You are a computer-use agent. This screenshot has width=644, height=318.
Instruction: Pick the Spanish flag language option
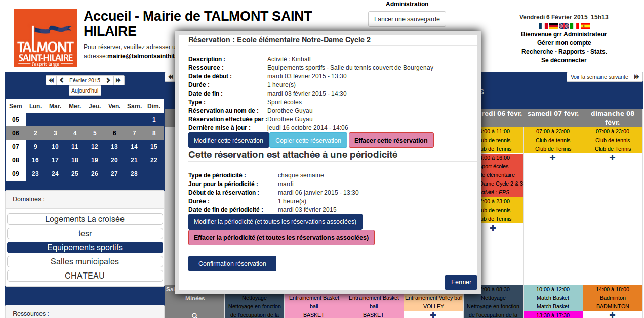585,26
